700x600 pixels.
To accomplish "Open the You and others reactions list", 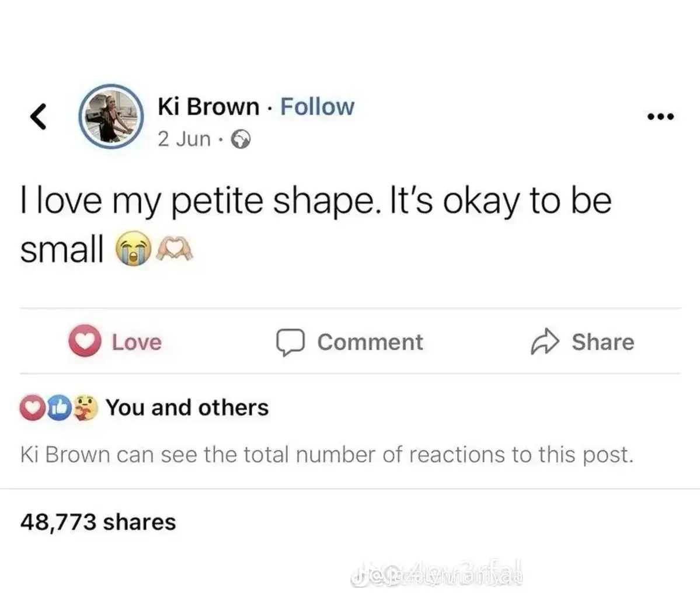I will (x=187, y=407).
